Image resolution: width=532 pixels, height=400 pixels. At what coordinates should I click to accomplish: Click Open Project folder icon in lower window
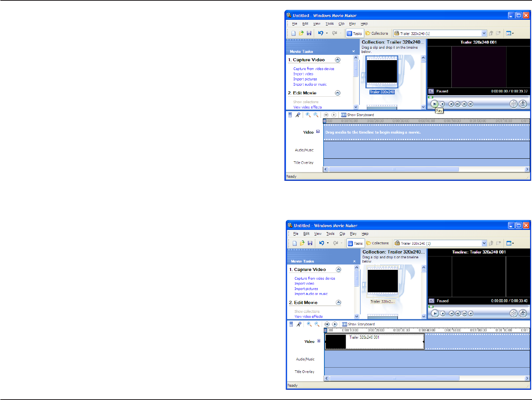click(302, 243)
